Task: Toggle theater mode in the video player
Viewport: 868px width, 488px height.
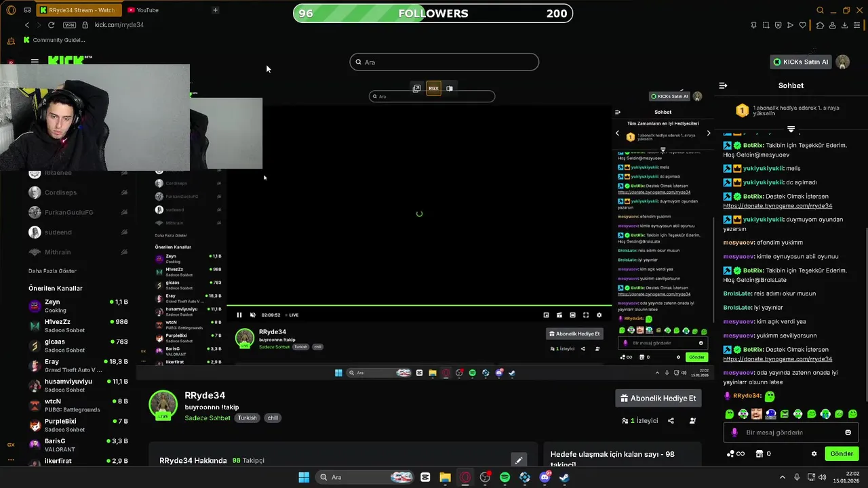Action: 572,314
